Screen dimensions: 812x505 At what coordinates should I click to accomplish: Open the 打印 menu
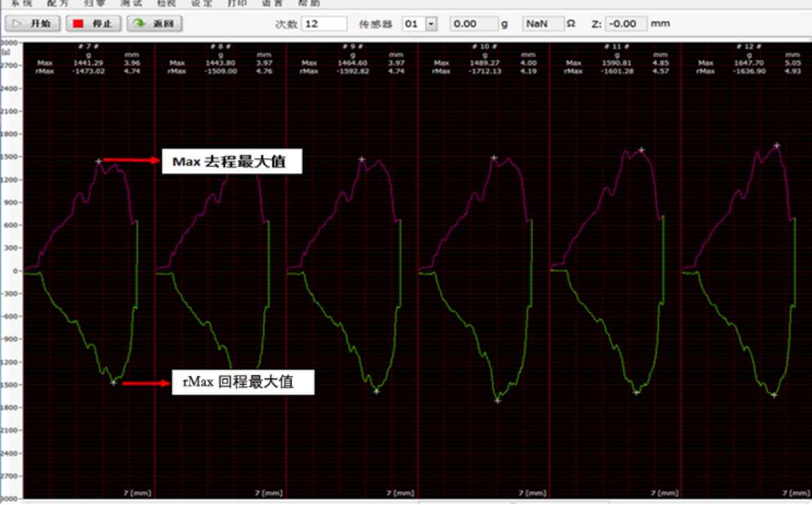pos(237,3)
